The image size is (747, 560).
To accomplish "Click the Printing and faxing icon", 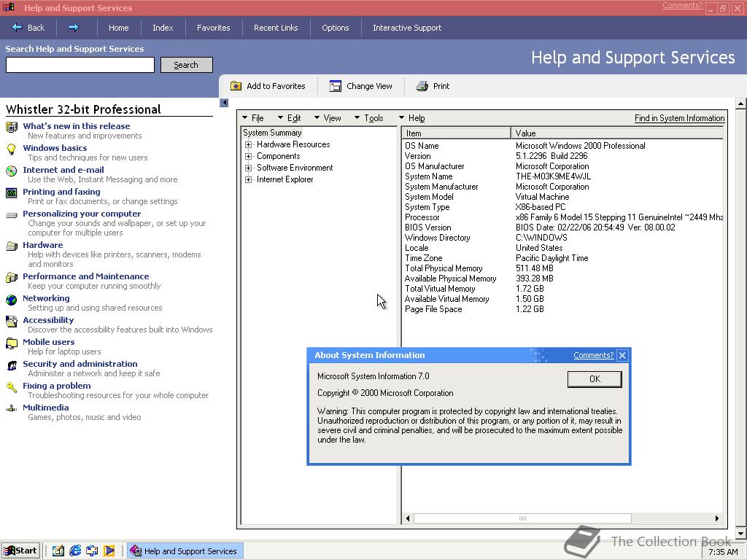I will point(12,192).
